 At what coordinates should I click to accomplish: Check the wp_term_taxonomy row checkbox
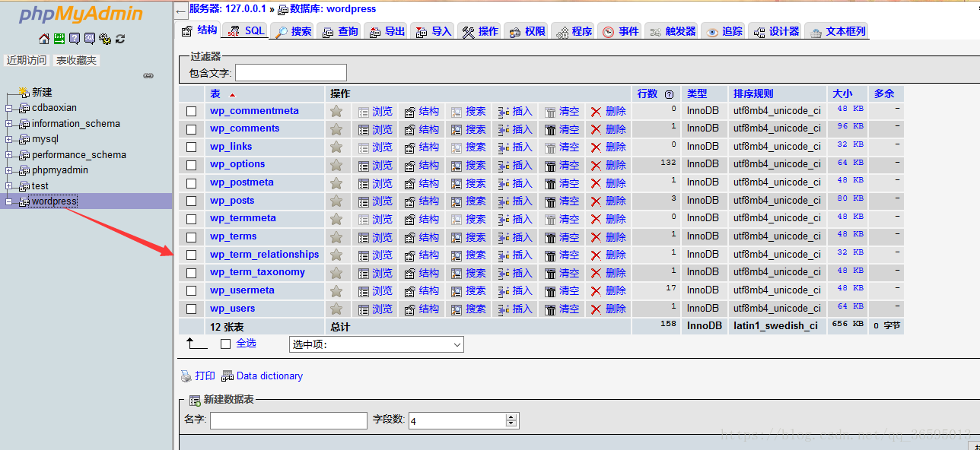click(192, 273)
